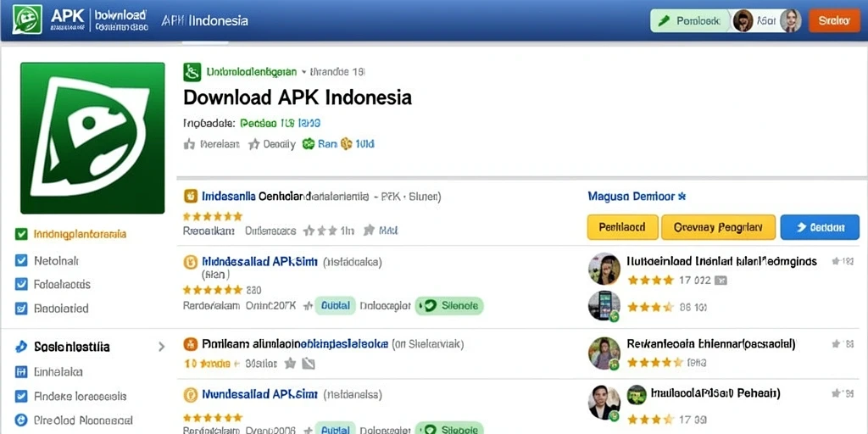Open the avatar beside Rerkanleoala title
The image size is (868, 434).
604,353
